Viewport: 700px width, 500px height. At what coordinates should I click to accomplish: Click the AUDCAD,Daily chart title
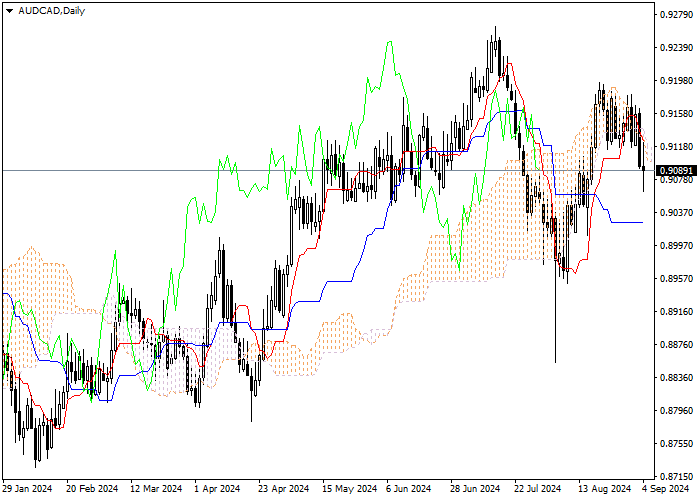51,11
